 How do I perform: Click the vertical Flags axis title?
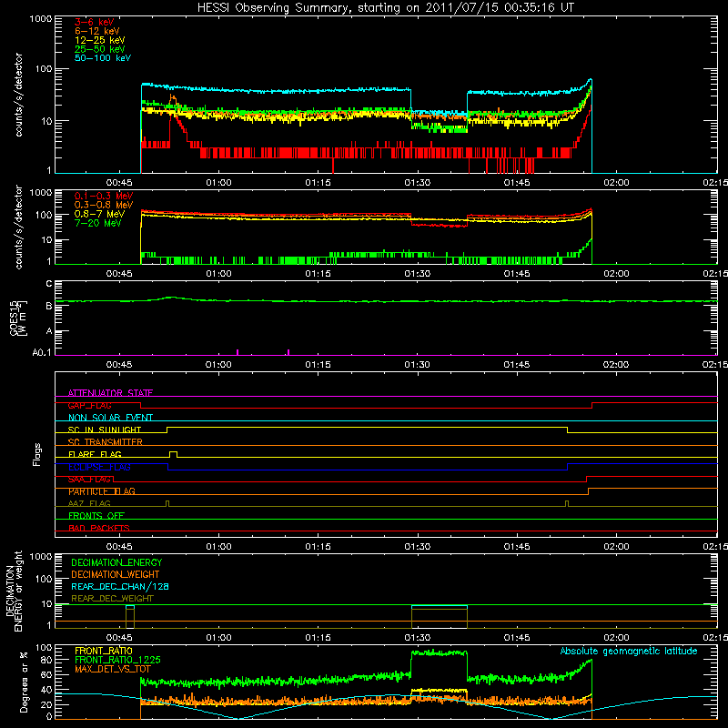coord(37,454)
